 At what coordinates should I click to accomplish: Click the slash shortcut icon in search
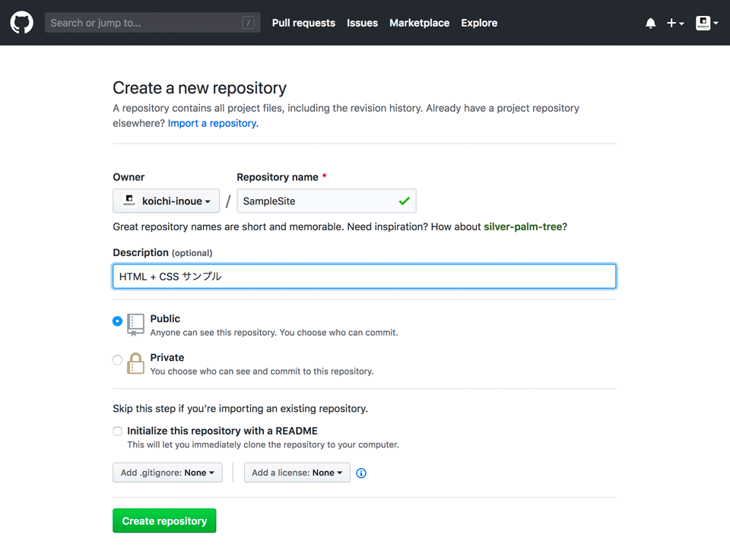coord(248,23)
